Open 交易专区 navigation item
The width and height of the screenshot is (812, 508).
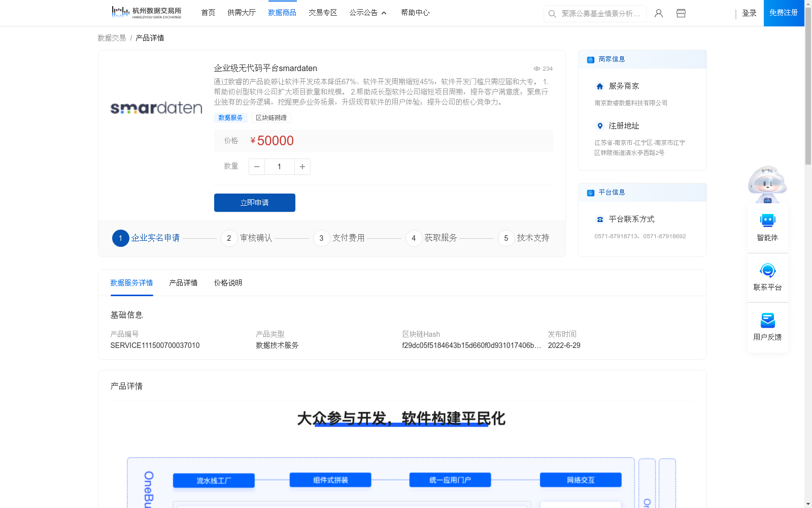(323, 13)
